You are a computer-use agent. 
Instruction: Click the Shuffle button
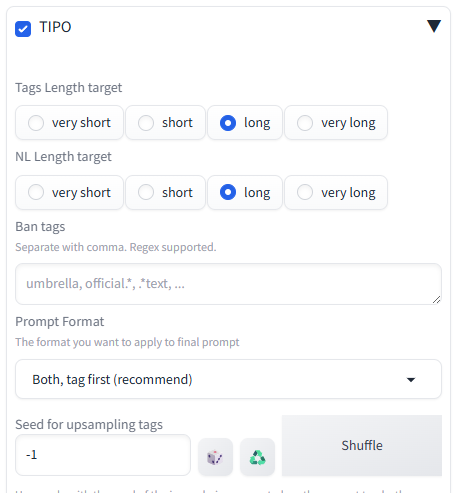click(362, 445)
